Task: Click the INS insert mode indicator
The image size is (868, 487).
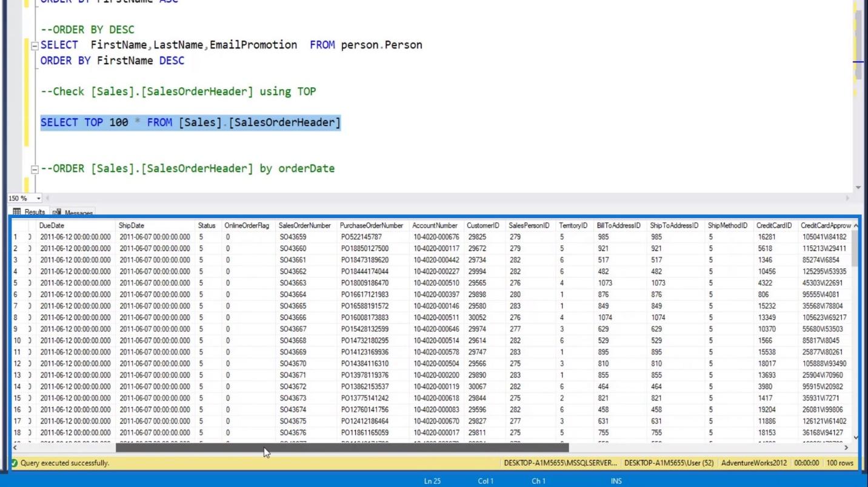Action: (x=616, y=482)
